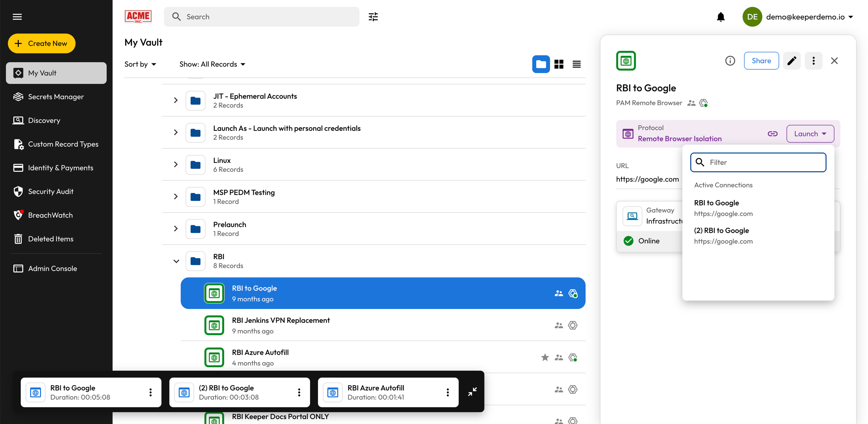The width and height of the screenshot is (868, 424).
Task: Minimize the active sessions bar
Action: pos(472,392)
